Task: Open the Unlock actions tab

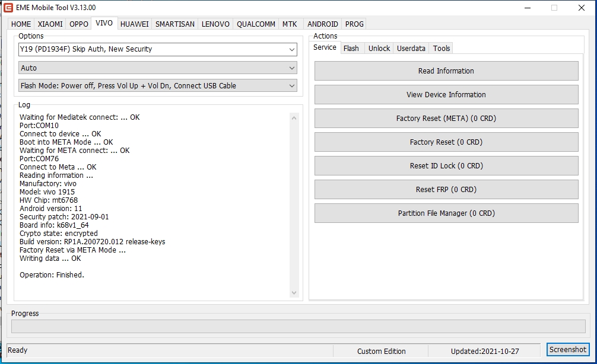Action: point(379,48)
